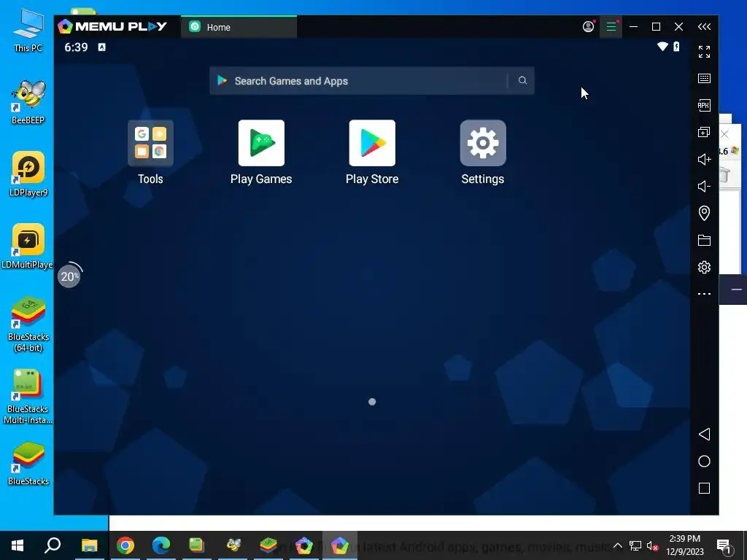
Task: Collapse the sidebar with triple chevron
Action: (704, 27)
